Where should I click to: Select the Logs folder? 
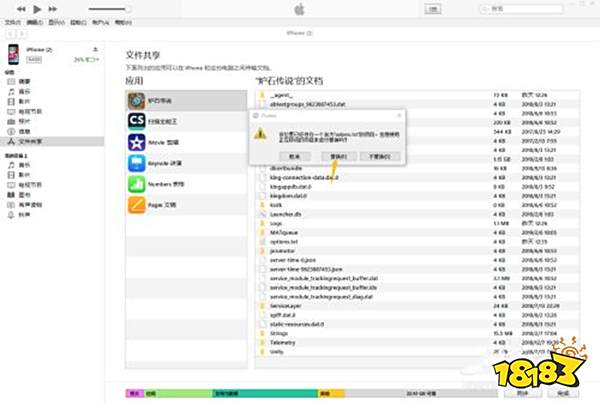click(417, 224)
